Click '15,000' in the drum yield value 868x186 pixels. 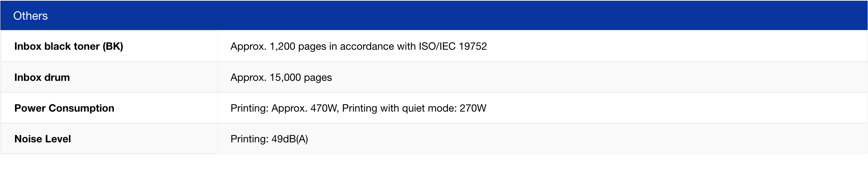click(x=285, y=77)
